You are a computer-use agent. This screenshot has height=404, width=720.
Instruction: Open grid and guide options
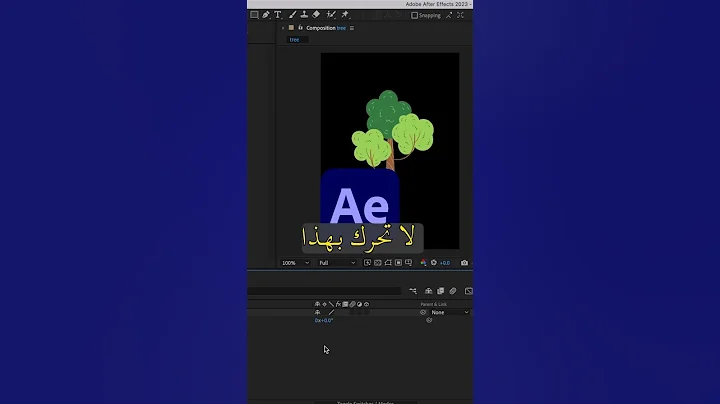click(x=409, y=263)
